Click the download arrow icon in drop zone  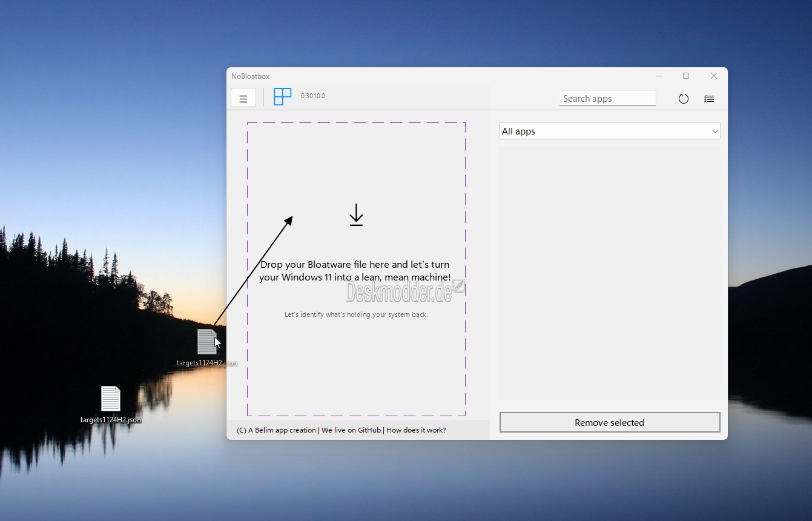pos(356,215)
